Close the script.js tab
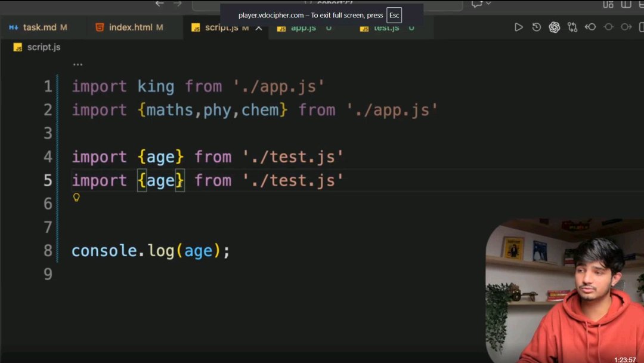The image size is (644, 363). point(259,28)
